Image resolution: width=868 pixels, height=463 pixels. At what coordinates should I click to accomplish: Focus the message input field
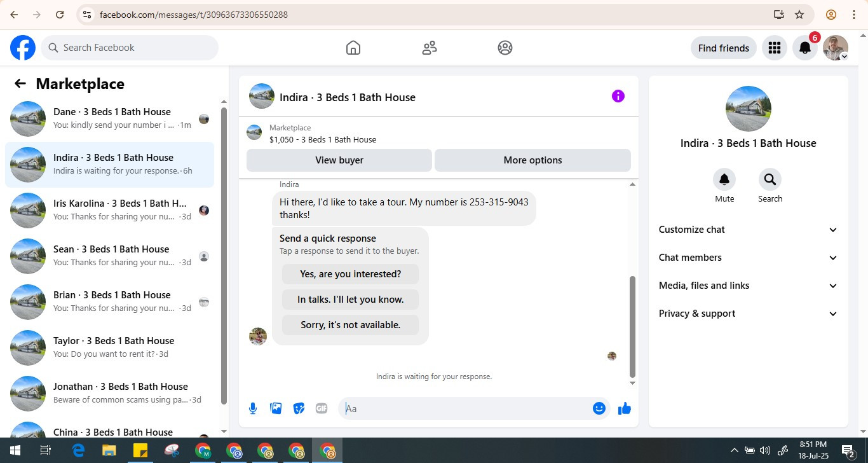click(467, 408)
